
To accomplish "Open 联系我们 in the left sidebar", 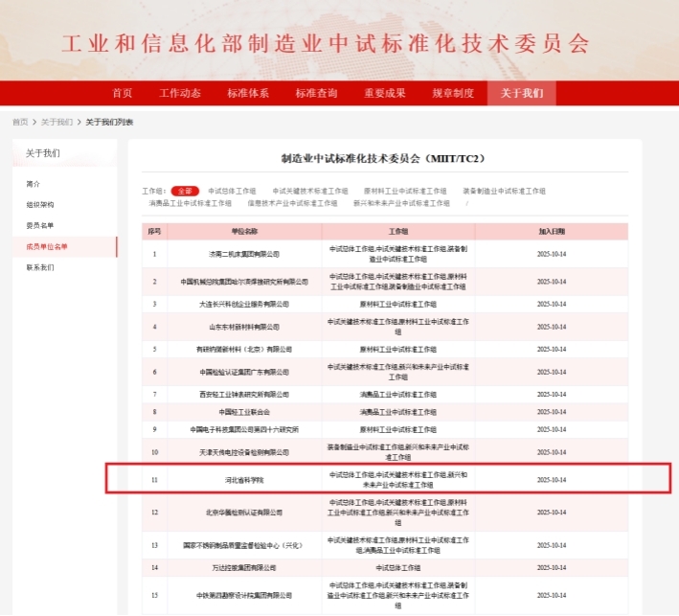I will click(x=40, y=267).
